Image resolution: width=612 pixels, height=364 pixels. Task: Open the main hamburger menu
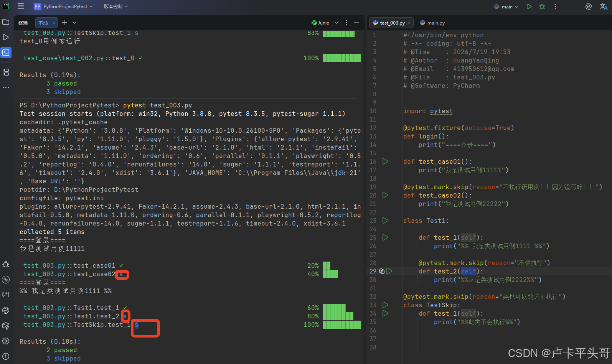coord(21,6)
